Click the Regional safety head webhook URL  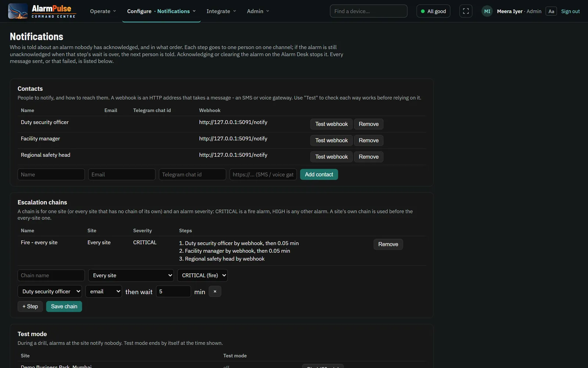233,155
